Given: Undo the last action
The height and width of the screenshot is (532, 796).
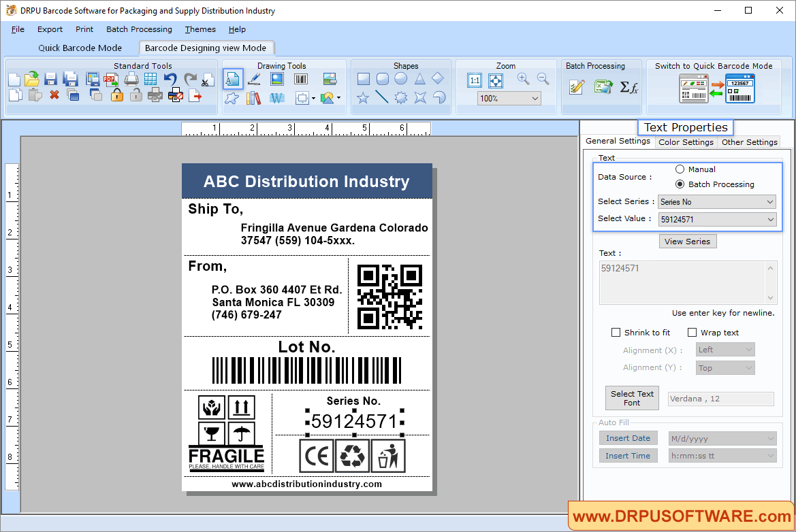Looking at the screenshot, I should coord(170,79).
